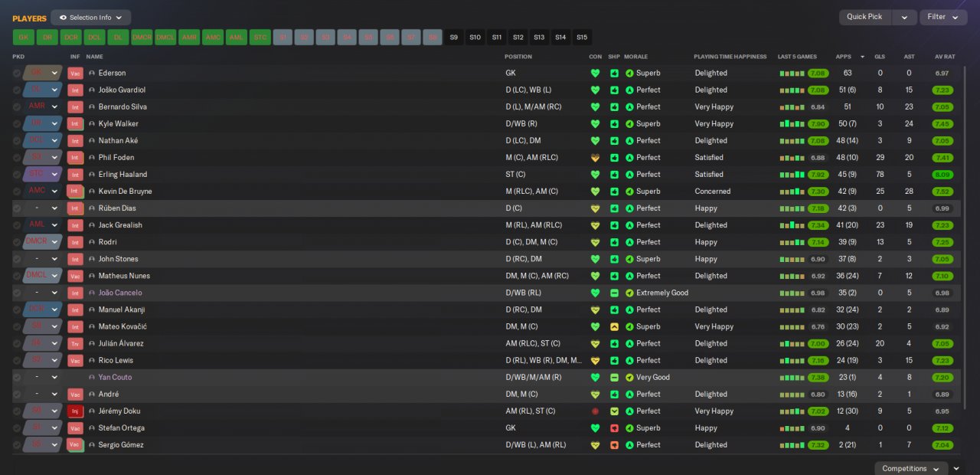This screenshot has height=475, width=980.
Task: Expand the Filter dropdown
Action: (943, 17)
